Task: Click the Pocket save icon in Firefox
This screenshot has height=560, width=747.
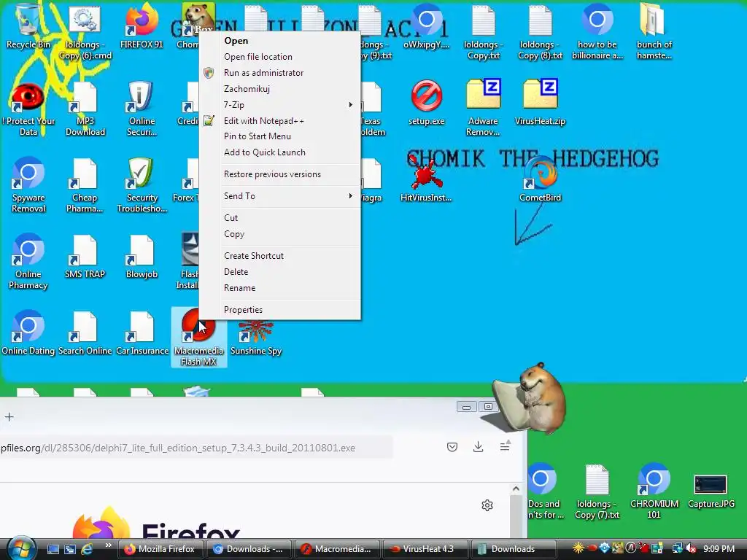Action: tap(452, 447)
